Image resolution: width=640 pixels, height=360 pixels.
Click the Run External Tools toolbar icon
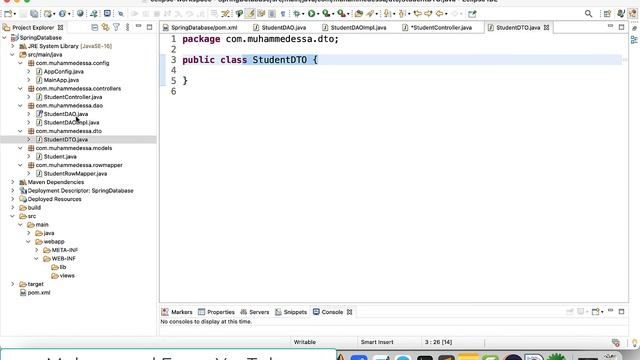point(341,14)
